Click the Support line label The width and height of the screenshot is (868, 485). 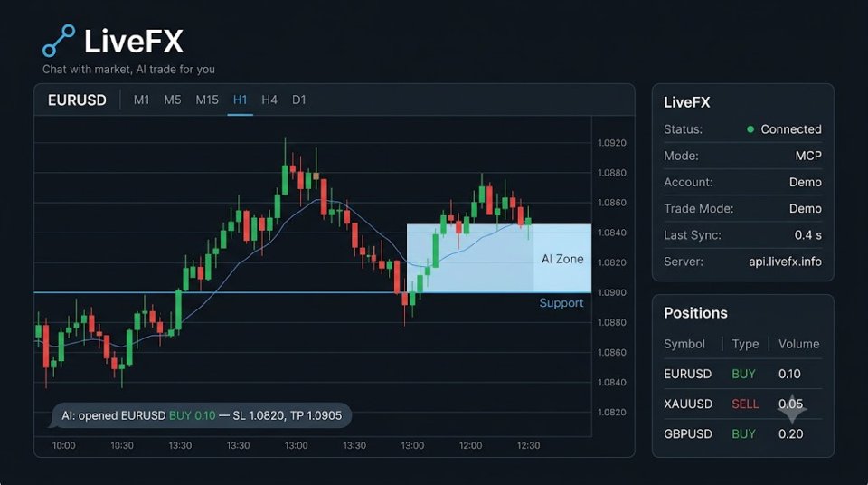(561, 302)
